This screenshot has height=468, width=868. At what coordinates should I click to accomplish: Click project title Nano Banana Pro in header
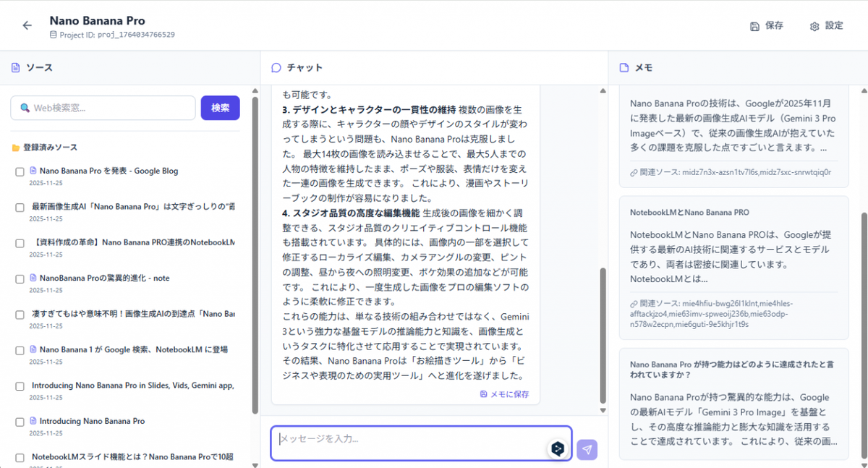coord(97,21)
